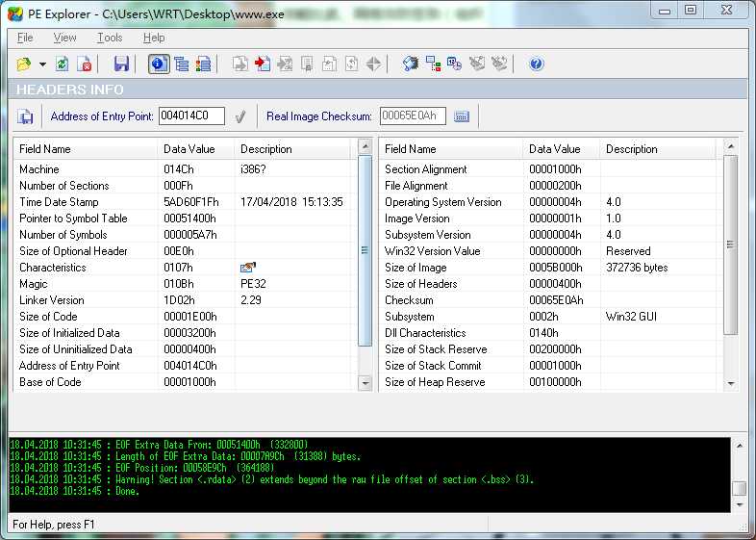Screen dimensions: 756x540
Task: Click right table vertical scrollbar thumb
Action: (x=731, y=244)
